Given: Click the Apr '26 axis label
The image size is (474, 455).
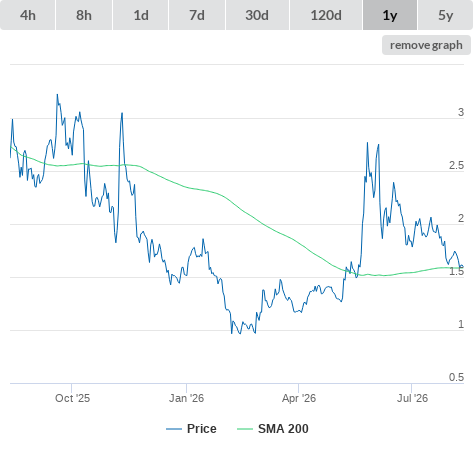Looking at the screenshot, I should point(299,398).
